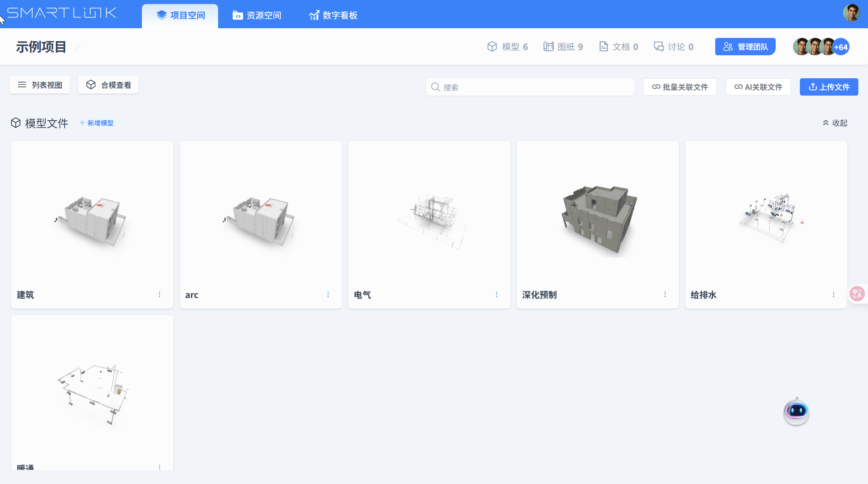Open the 上传文件 upload button
Viewport: 868px width, 484px height.
tap(828, 87)
